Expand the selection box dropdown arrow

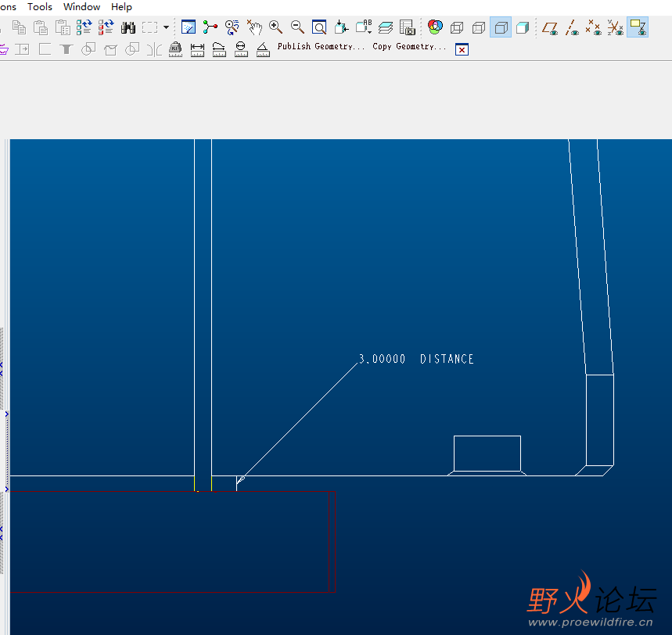tap(167, 28)
